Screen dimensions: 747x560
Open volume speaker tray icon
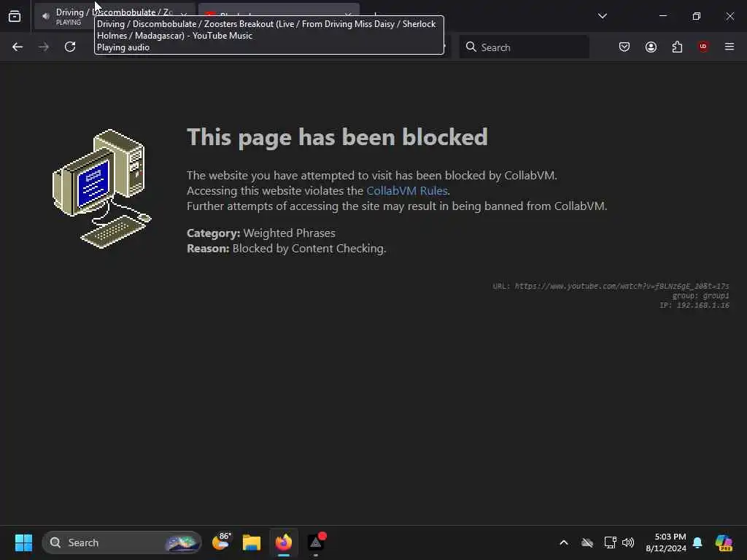[628, 542]
